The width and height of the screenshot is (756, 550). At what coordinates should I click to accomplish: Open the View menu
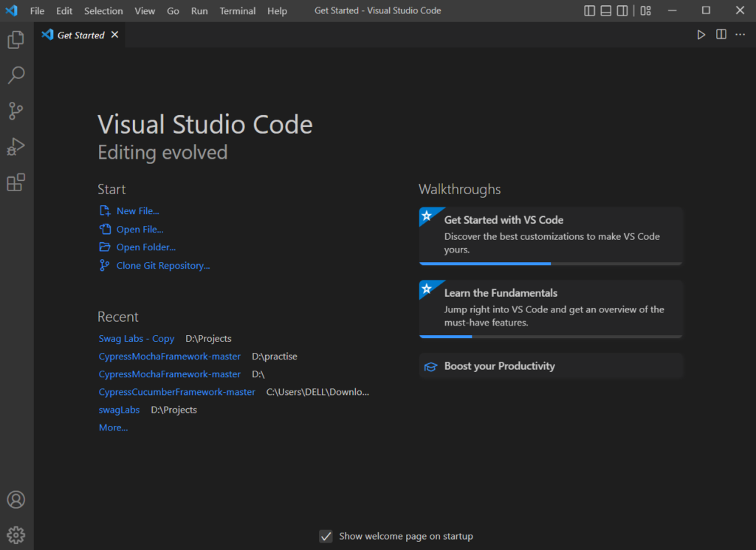pyautogui.click(x=145, y=10)
